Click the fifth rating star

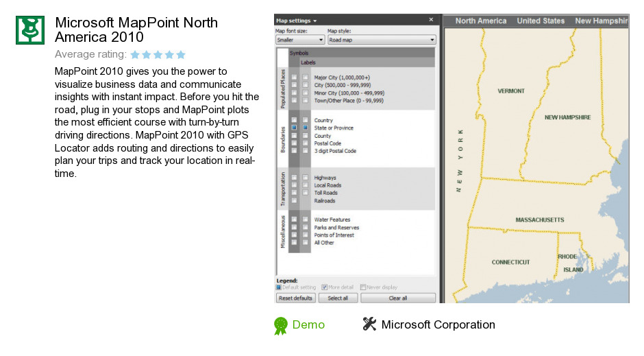pyautogui.click(x=181, y=55)
